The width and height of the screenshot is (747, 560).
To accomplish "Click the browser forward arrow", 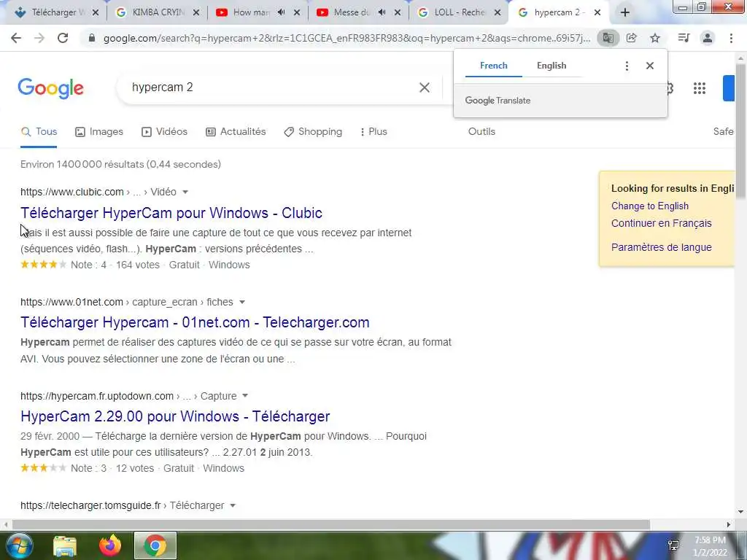I will pyautogui.click(x=39, y=38).
